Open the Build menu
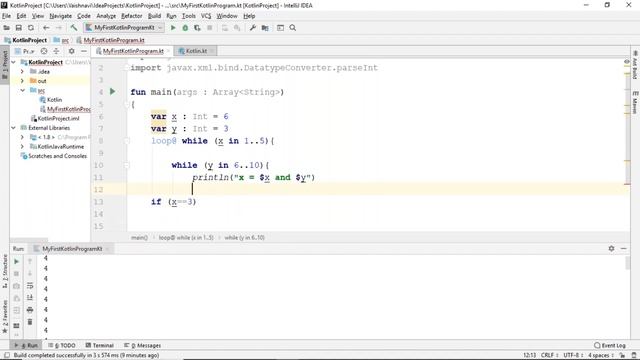The height and width of the screenshot is (360, 640). pos(154,16)
